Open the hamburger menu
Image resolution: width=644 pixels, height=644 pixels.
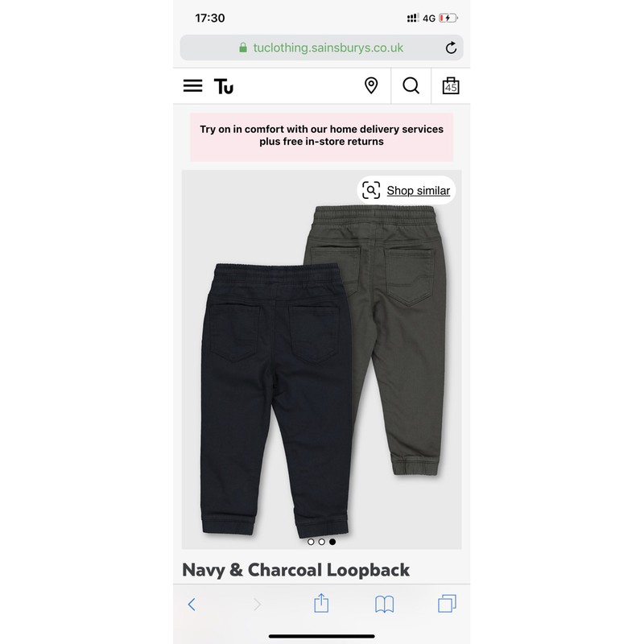click(192, 86)
